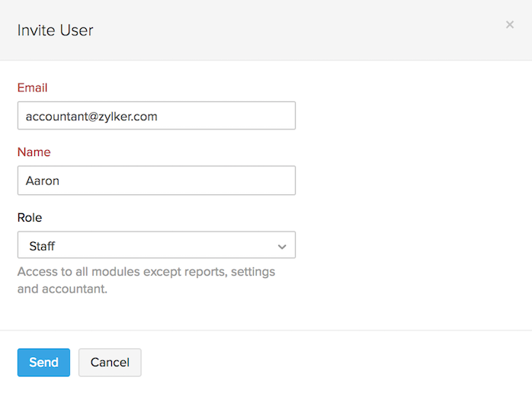Click the red Email label
The image size is (532, 393).
click(x=32, y=88)
